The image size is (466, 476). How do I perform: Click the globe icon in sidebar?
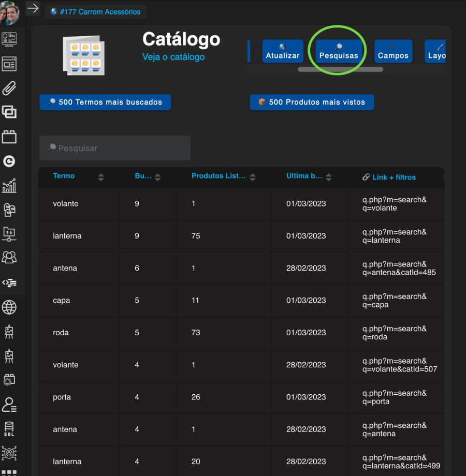(9, 307)
